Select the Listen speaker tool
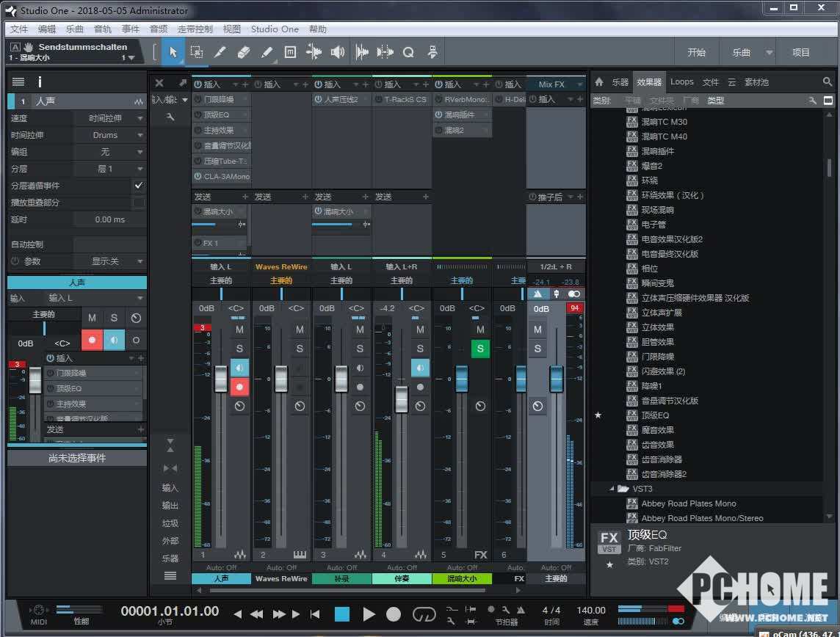Screen dimensions: 840x637 click(x=338, y=52)
